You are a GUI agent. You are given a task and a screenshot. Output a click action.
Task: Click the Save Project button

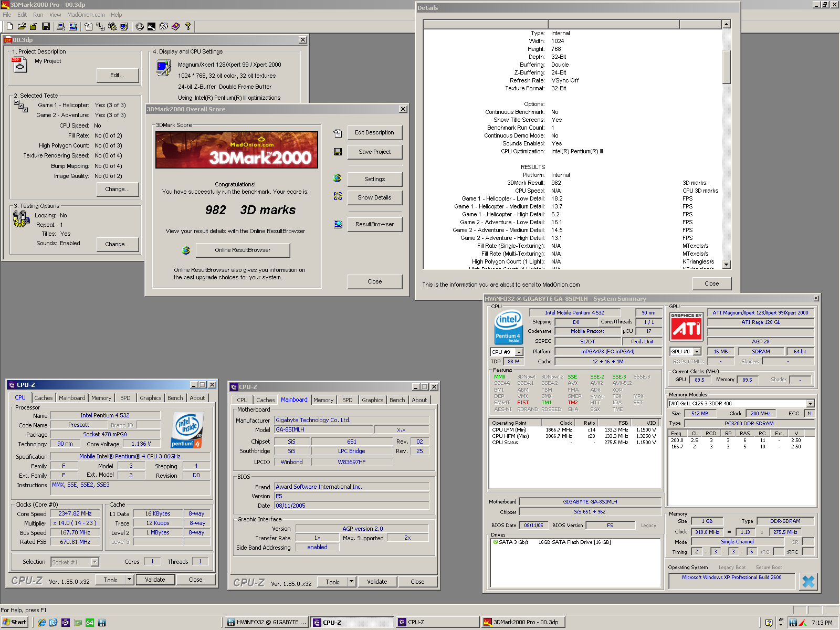click(x=374, y=152)
